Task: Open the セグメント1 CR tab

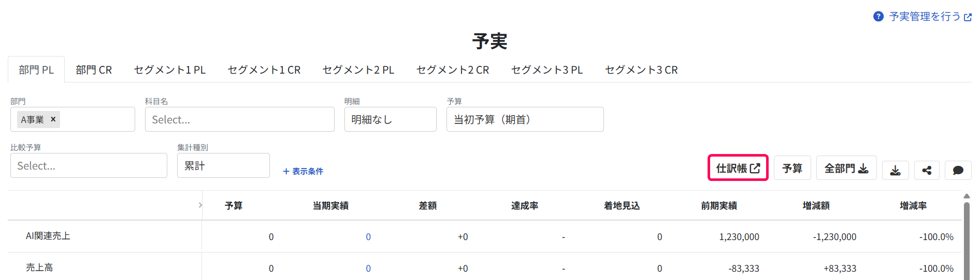Action: point(264,70)
